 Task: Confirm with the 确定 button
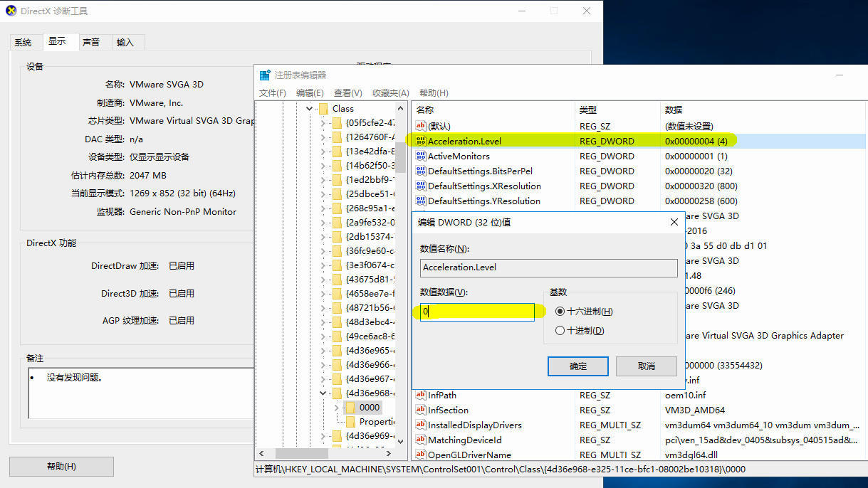(x=578, y=366)
